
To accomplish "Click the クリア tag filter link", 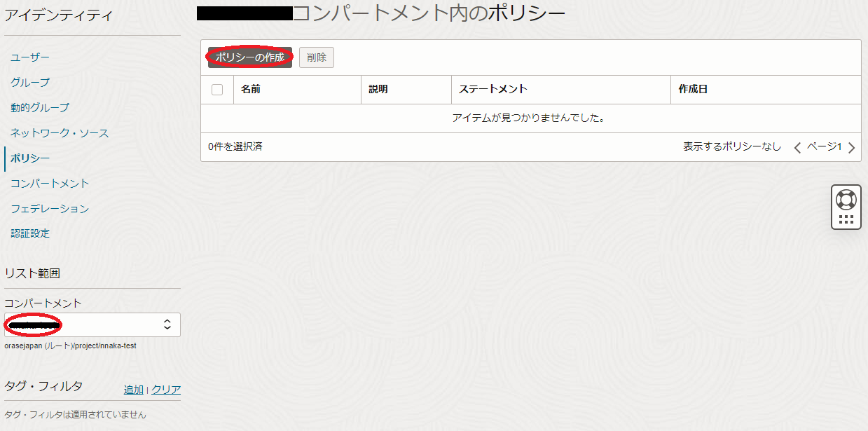I will pos(166,390).
